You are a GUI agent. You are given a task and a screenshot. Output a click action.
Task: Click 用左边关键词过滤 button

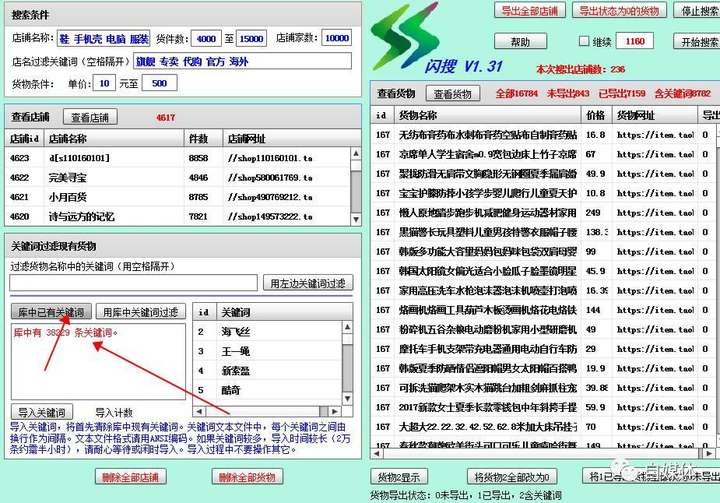pyautogui.click(x=308, y=283)
